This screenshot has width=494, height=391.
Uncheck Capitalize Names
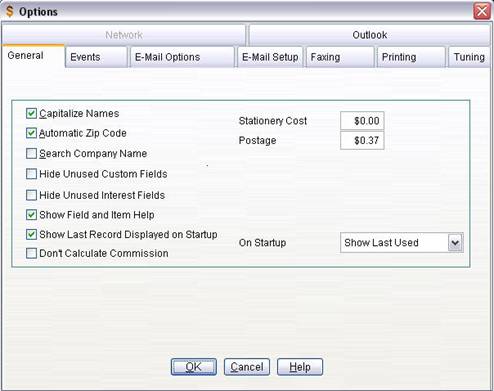(x=31, y=113)
